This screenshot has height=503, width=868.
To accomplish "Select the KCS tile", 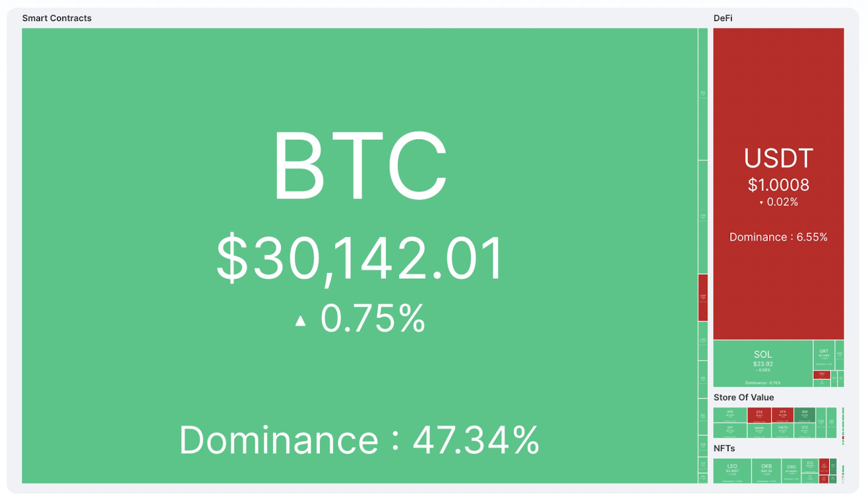I will click(810, 466).
